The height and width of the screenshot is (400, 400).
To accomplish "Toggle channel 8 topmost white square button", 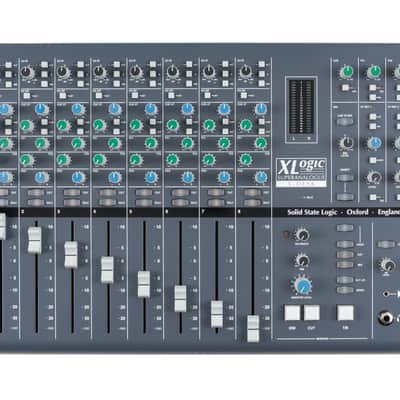I will [262, 64].
